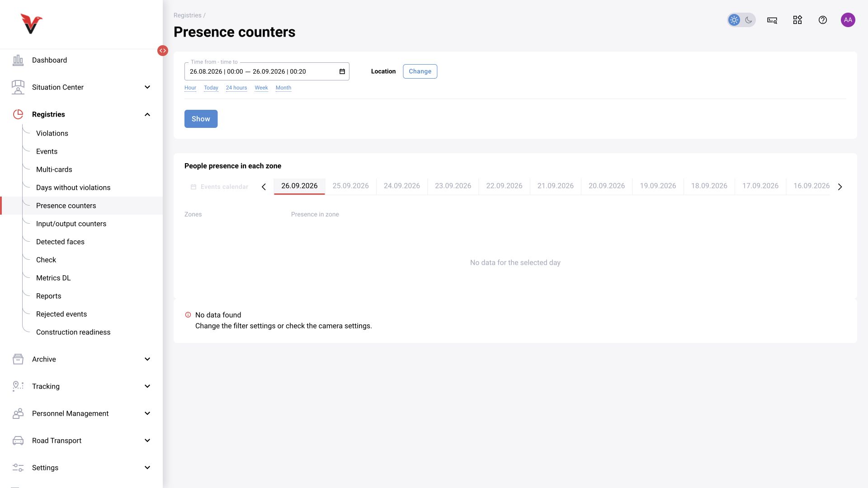Image resolution: width=868 pixels, height=488 pixels.
Task: Select the 25.09.2026 date tab
Action: [x=350, y=186]
